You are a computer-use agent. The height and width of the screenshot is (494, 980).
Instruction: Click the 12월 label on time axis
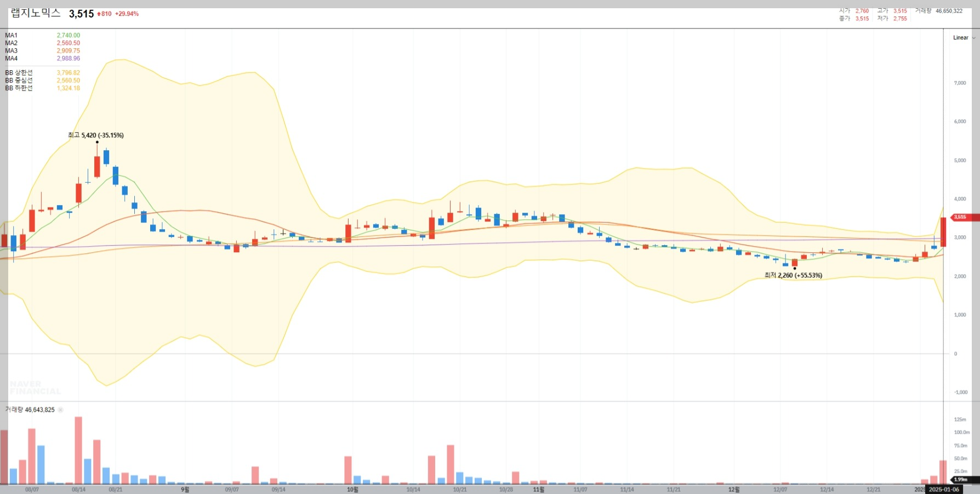click(x=734, y=489)
